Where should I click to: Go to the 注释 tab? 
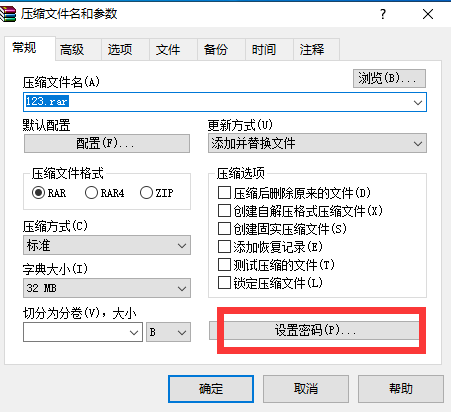[312, 50]
